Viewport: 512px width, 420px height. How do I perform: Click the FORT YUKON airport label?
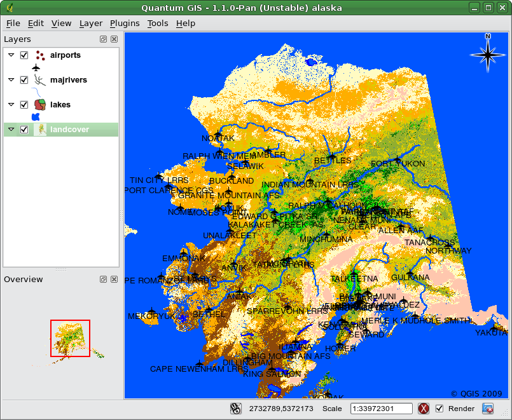pos(398,164)
